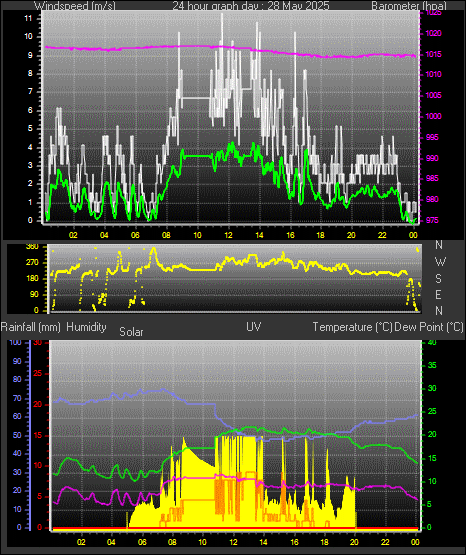This screenshot has height=555, width=466.
Task: Click the 360 wind direction axis value
Action: [x=32, y=247]
